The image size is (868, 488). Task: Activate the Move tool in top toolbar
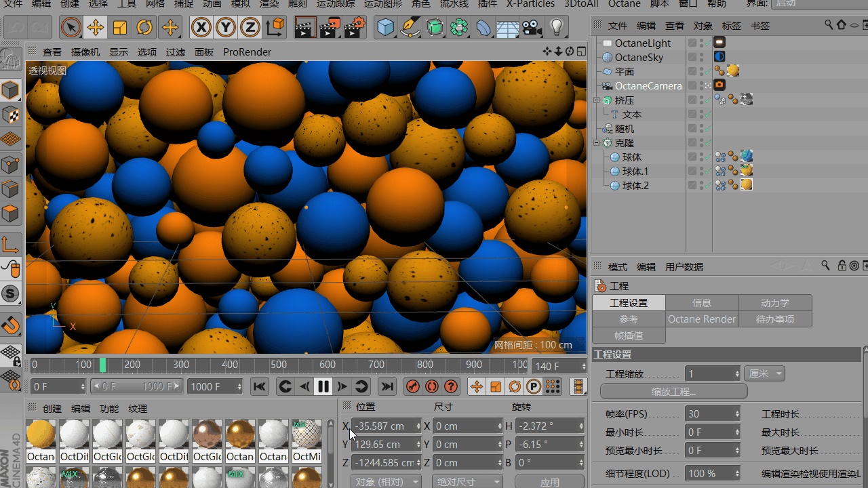[x=95, y=28]
